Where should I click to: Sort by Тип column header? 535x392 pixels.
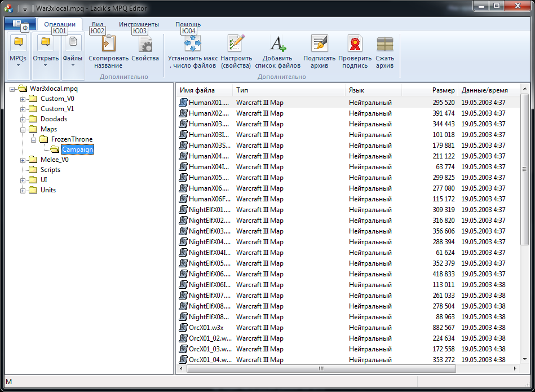[x=289, y=90]
